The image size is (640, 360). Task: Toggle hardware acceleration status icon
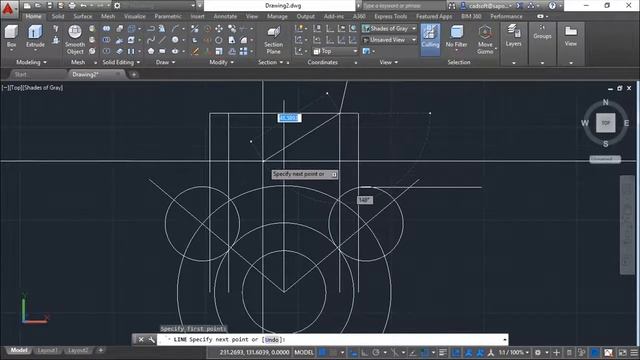[x=595, y=352]
